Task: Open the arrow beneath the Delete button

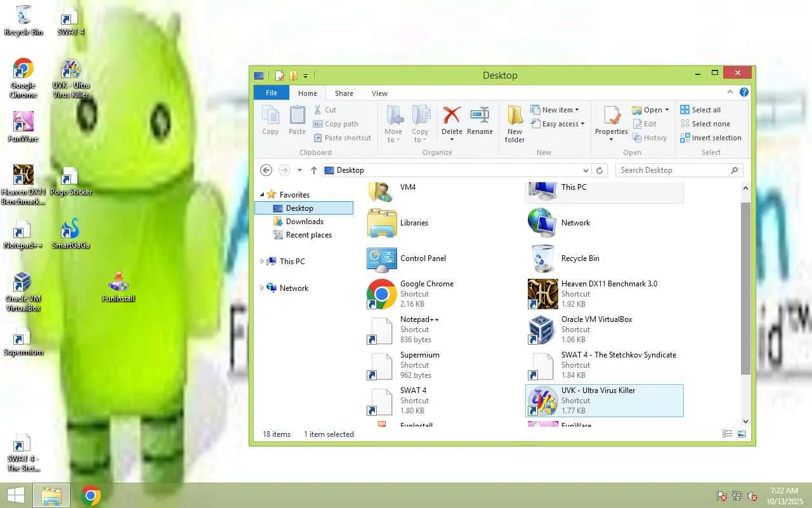Action: pyautogui.click(x=452, y=140)
